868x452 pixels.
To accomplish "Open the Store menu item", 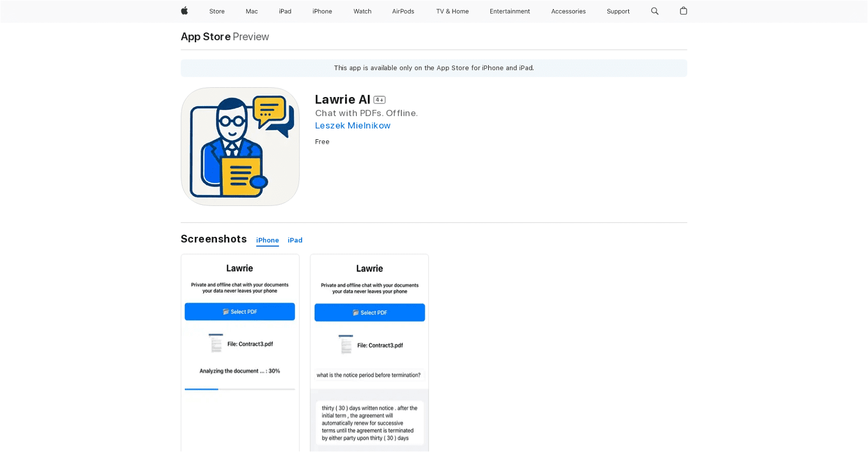I will coord(217,11).
